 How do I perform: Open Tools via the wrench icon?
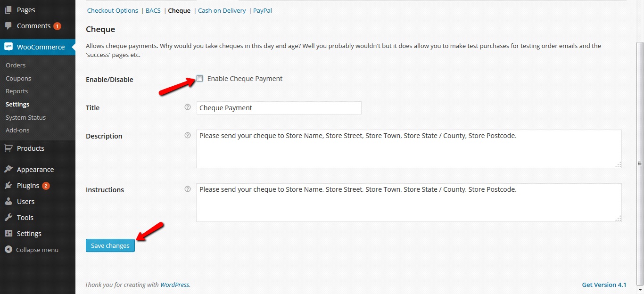pos(8,217)
